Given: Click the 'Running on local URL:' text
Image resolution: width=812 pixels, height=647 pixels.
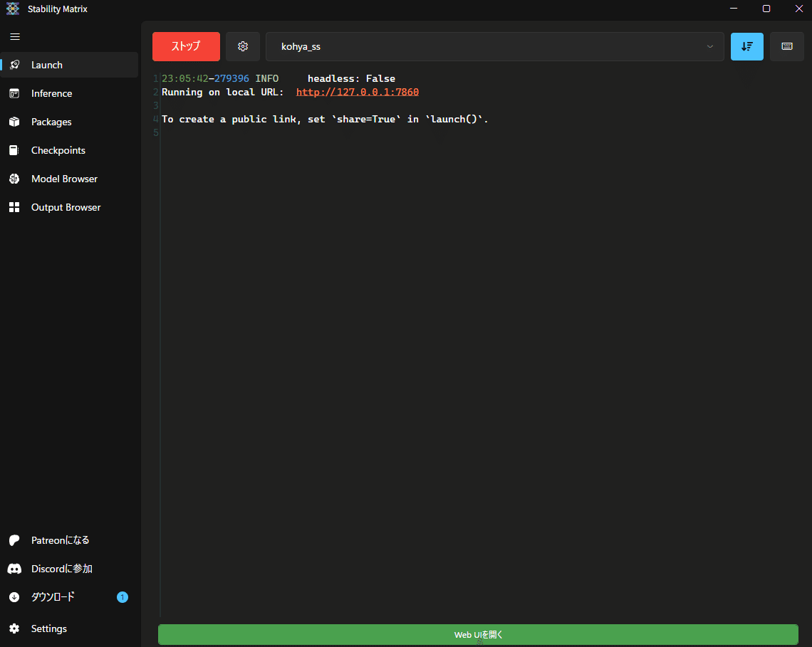Looking at the screenshot, I should click(x=223, y=92).
